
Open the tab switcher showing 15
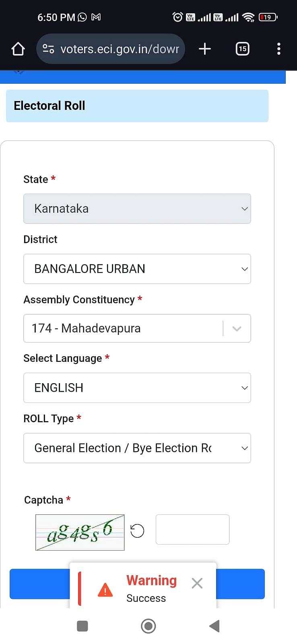pyautogui.click(x=242, y=49)
